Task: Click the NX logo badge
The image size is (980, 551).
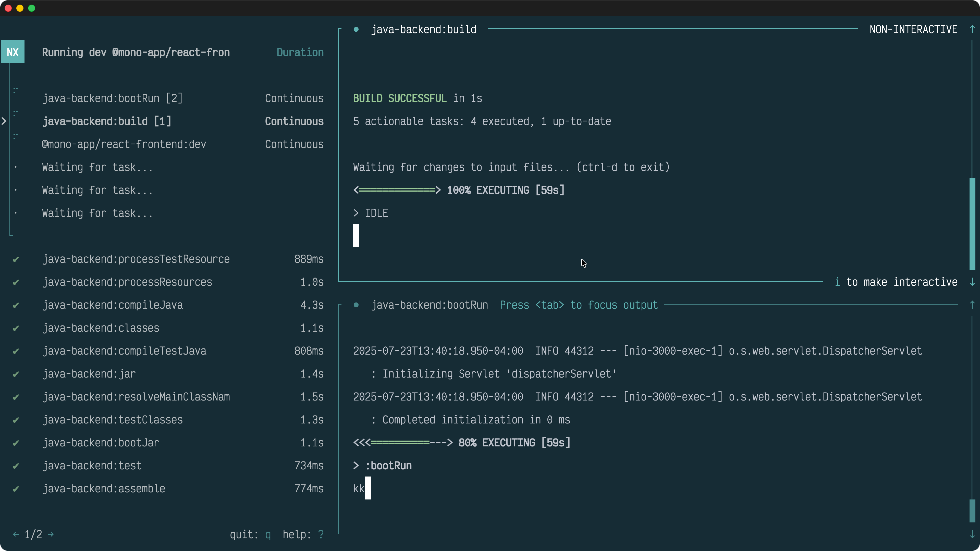Action: pyautogui.click(x=13, y=52)
